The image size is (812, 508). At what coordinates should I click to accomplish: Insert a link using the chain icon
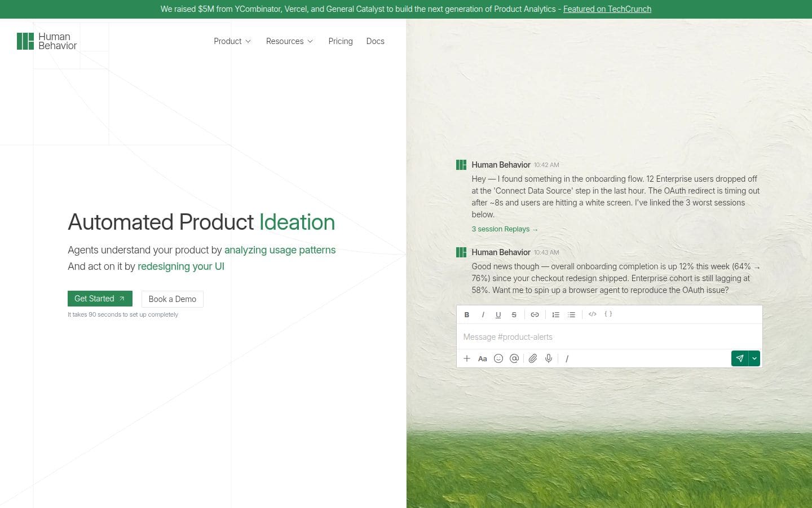pyautogui.click(x=535, y=314)
